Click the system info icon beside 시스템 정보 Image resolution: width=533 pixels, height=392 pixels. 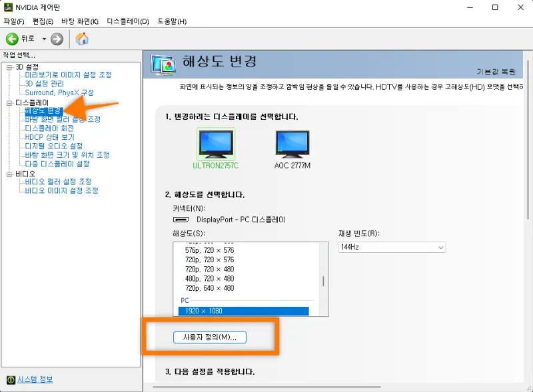click(11, 380)
